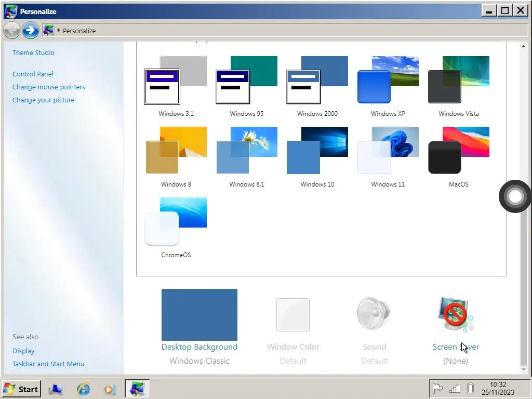Click the Personalize title bar icon

[x=11, y=11]
